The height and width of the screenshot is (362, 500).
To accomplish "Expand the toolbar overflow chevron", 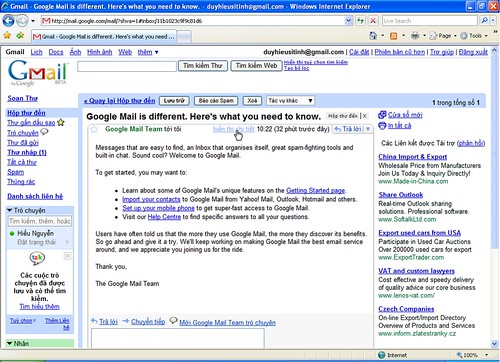I will [495, 32].
